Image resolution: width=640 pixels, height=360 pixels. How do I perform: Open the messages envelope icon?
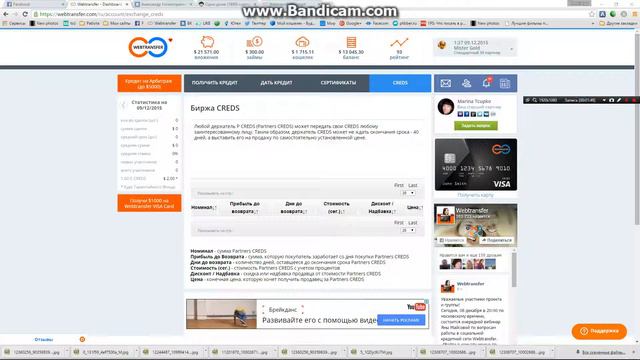pos(446,83)
